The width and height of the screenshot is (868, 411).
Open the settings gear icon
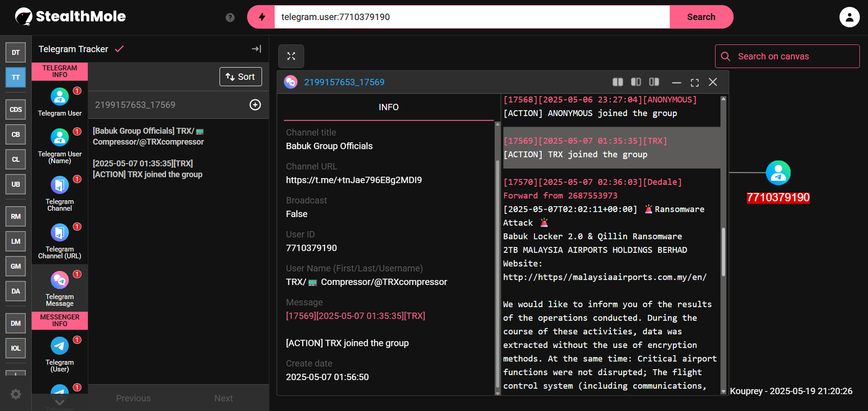(16, 394)
